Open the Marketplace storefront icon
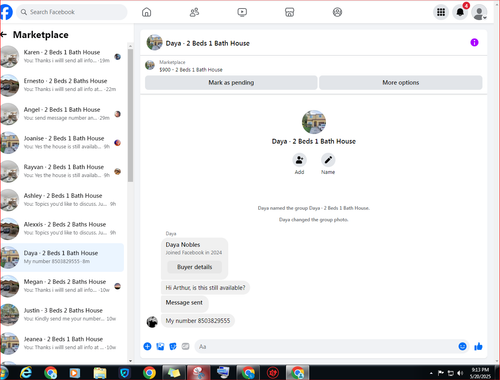The height and width of the screenshot is (380, 500). tap(289, 12)
